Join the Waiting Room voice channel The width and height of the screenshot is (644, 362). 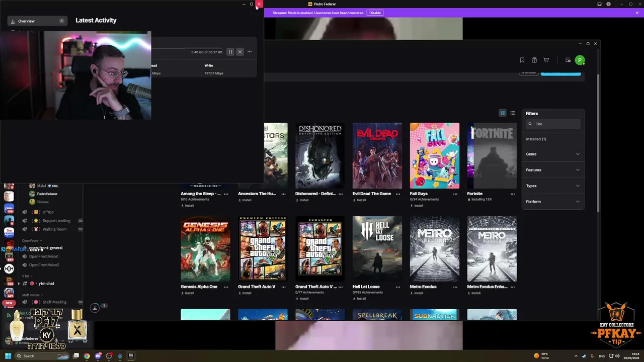[52, 229]
